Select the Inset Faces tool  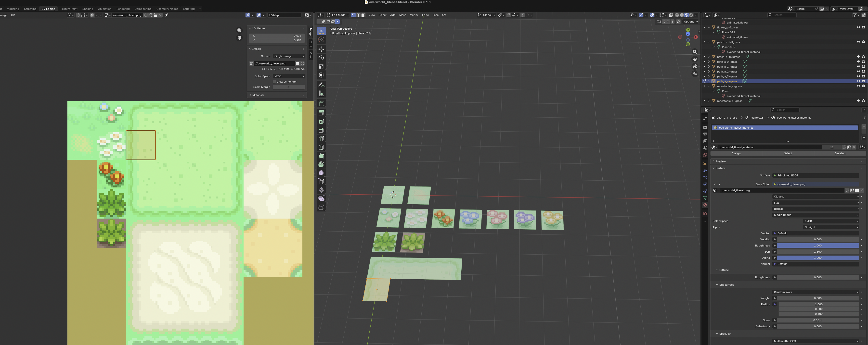(321, 121)
